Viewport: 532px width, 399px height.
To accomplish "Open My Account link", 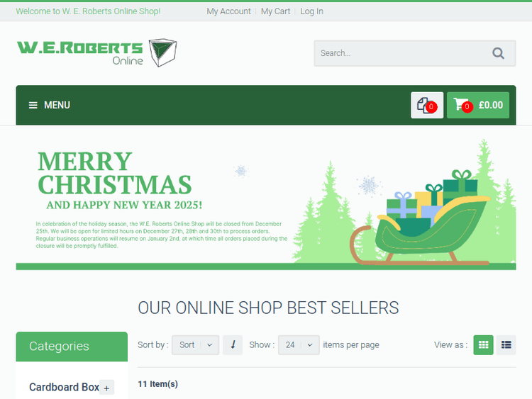I will 228,11.
